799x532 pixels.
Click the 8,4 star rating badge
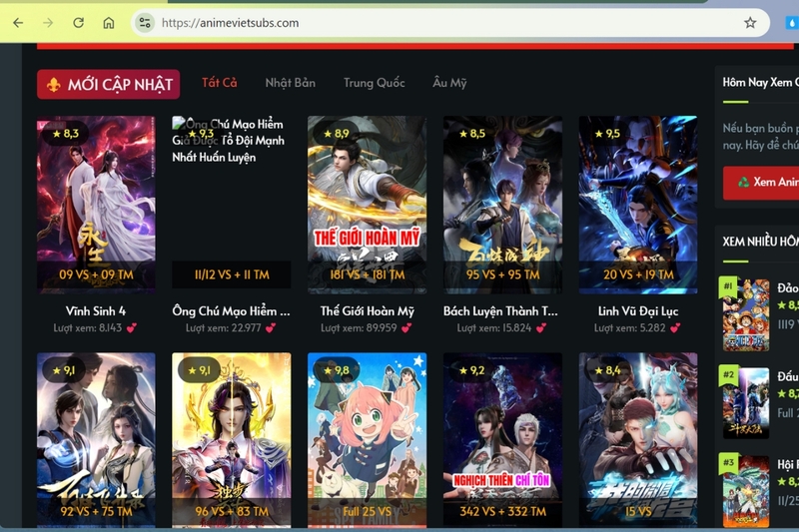pos(607,370)
